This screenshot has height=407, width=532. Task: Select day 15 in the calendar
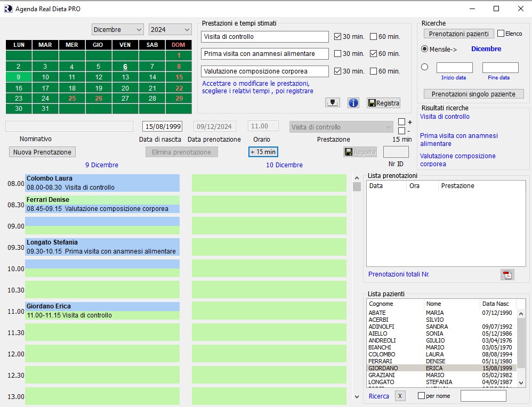(179, 77)
